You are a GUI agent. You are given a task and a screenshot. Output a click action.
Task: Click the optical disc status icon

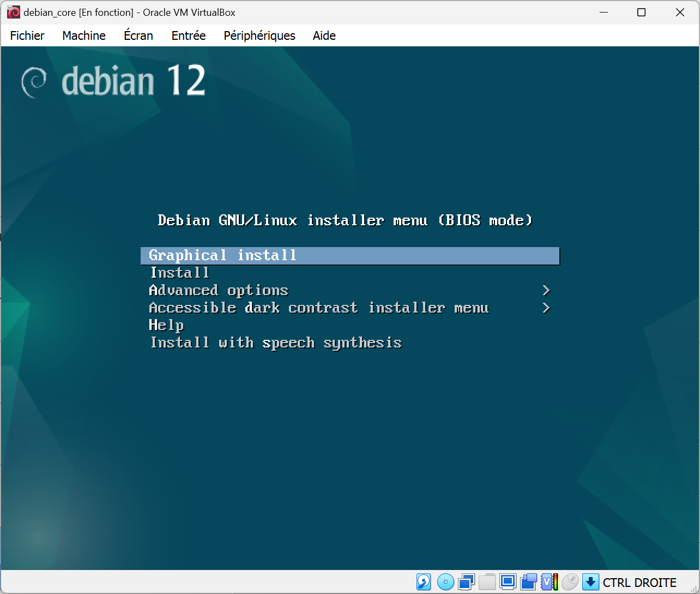click(445, 582)
